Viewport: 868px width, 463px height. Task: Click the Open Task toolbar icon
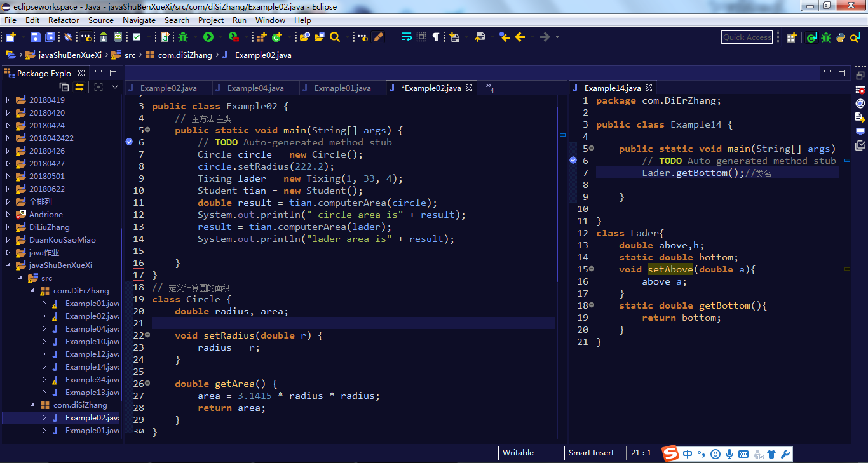[320, 37]
